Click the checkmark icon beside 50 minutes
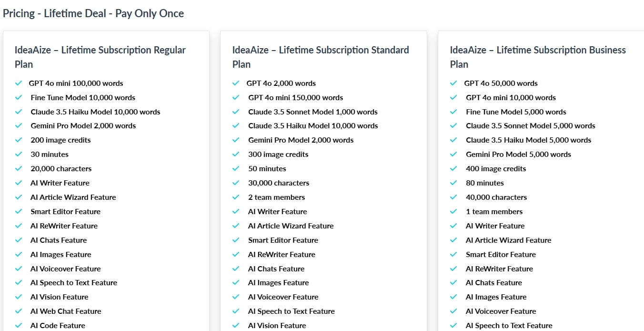The image size is (644, 331). [236, 169]
